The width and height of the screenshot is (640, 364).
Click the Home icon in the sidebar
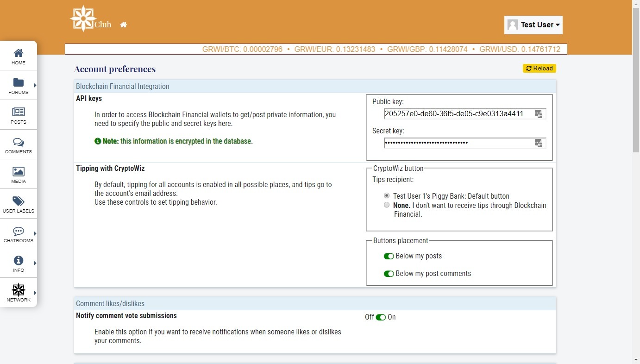tap(19, 56)
